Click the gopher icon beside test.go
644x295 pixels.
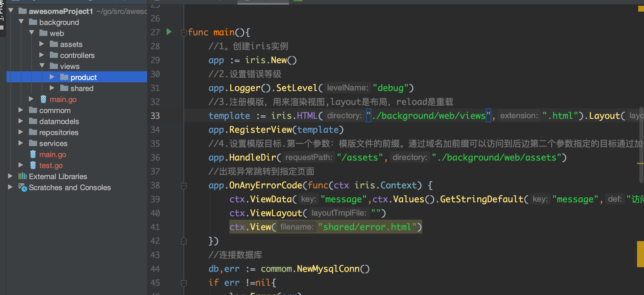pyautogui.click(x=33, y=165)
